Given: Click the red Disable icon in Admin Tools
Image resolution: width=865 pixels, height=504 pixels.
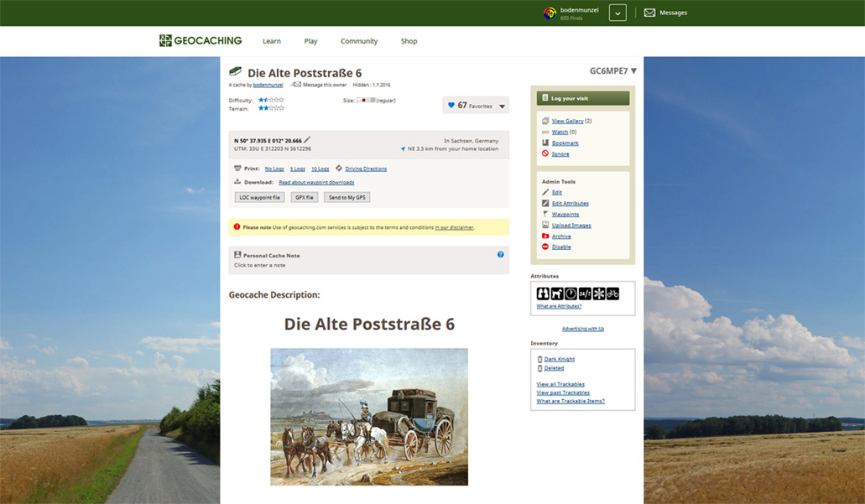Looking at the screenshot, I should [x=545, y=247].
